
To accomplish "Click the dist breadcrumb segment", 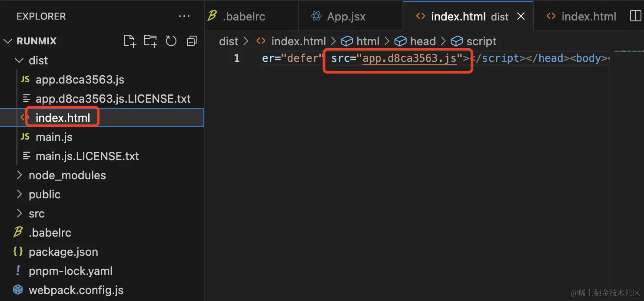I will pos(229,41).
